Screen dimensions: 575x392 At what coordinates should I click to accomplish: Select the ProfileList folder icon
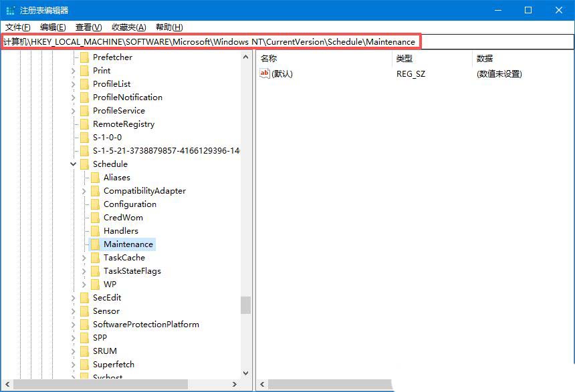tap(84, 84)
